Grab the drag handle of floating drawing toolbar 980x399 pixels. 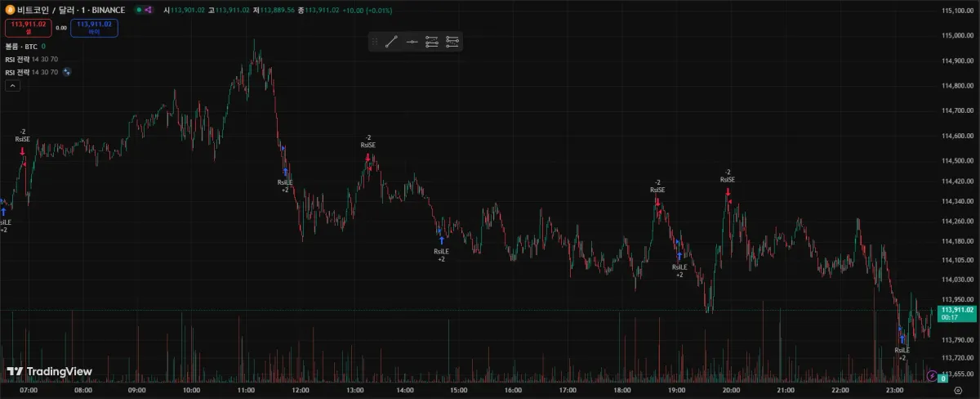pos(375,42)
